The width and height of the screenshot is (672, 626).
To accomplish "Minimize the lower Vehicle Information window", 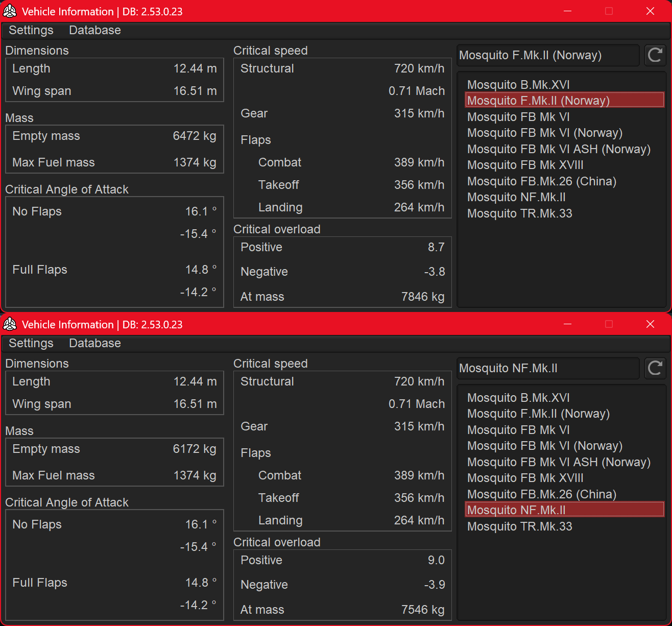I will 568,324.
